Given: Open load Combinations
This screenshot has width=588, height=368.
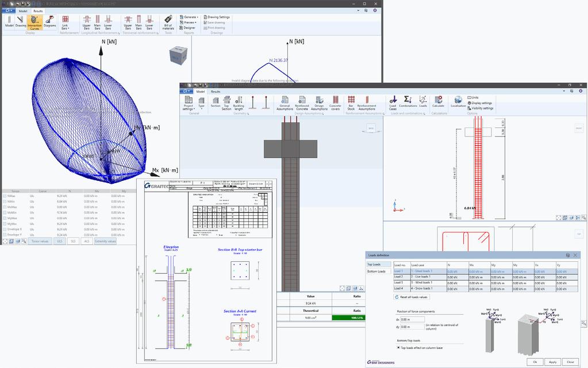Looking at the screenshot, I should 408,102.
